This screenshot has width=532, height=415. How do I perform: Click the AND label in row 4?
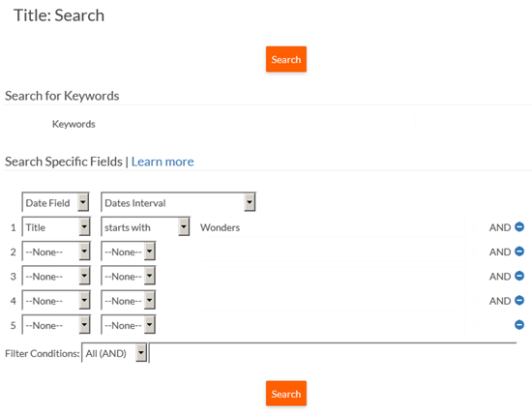pos(500,301)
